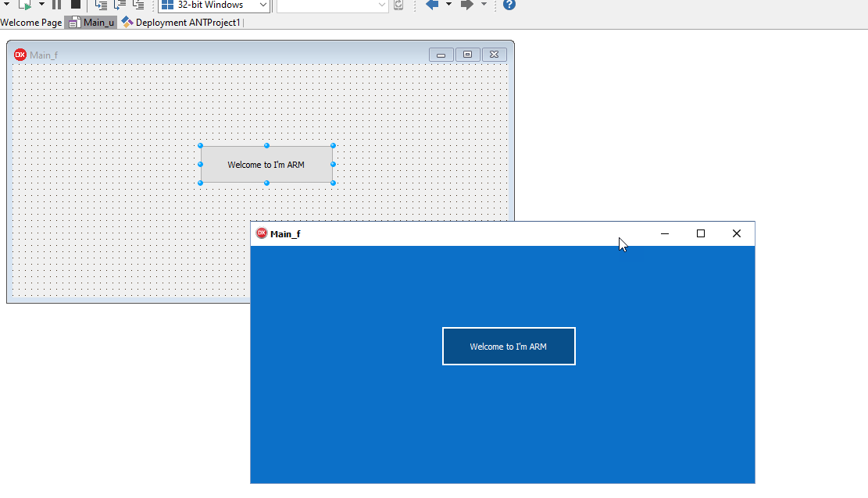Open help with the question mark icon
868x498 pixels.
point(509,5)
